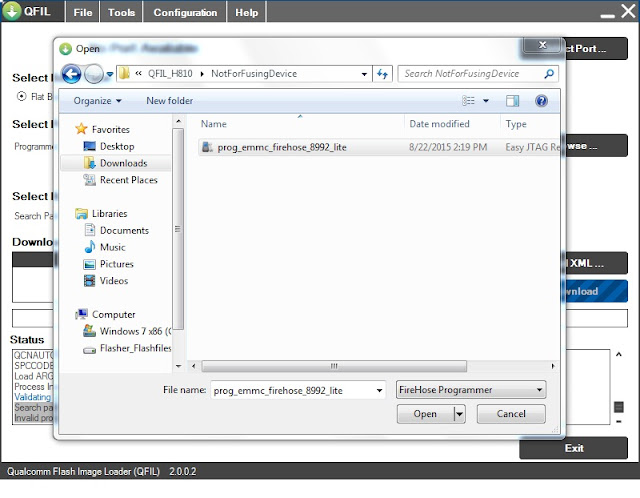Image resolution: width=640 pixels, height=498 pixels.
Task: Open dialog Help question mark icon
Action: [541, 101]
